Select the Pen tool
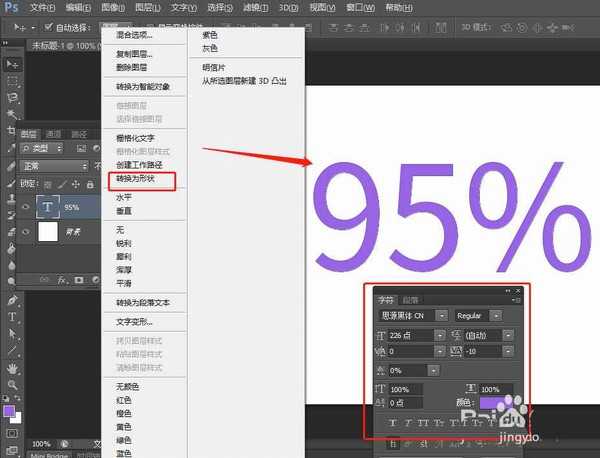Screen dimensions: 600x458 (x=13, y=300)
